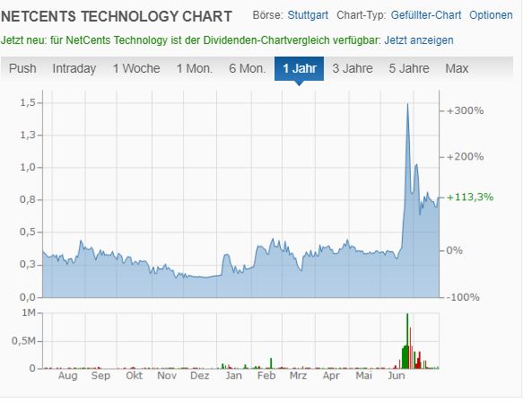Screen dimensions: 532x404
Task: Click the +300% right axis label
Action: 465,110
